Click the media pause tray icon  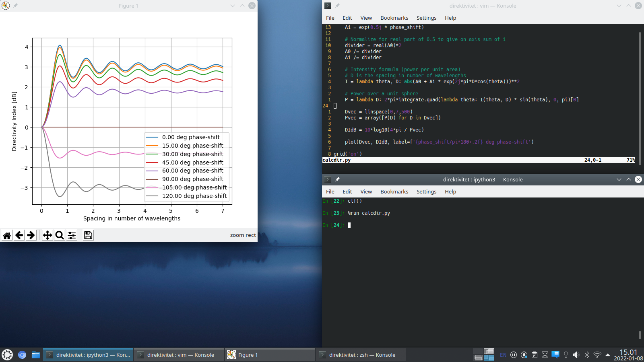click(x=514, y=355)
